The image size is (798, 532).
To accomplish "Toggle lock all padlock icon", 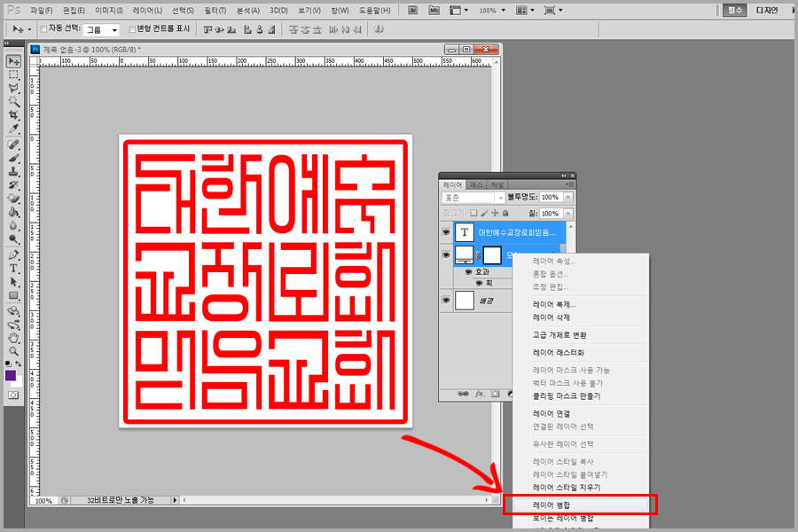I will (505, 213).
